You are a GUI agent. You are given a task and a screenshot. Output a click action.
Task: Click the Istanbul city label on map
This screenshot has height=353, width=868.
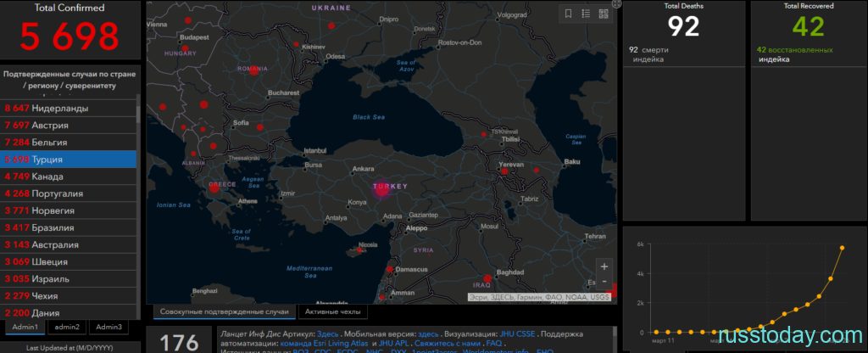pyautogui.click(x=315, y=150)
